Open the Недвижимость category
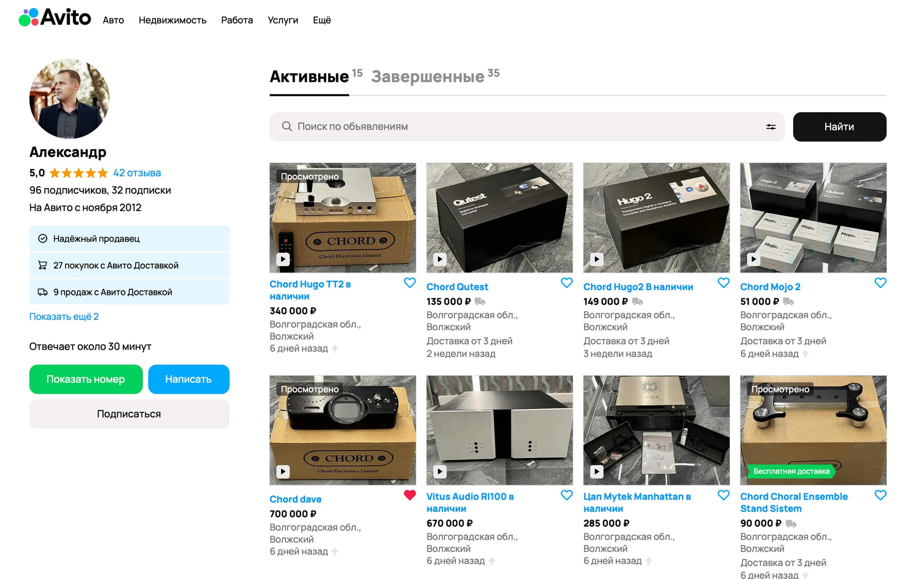 172,20
